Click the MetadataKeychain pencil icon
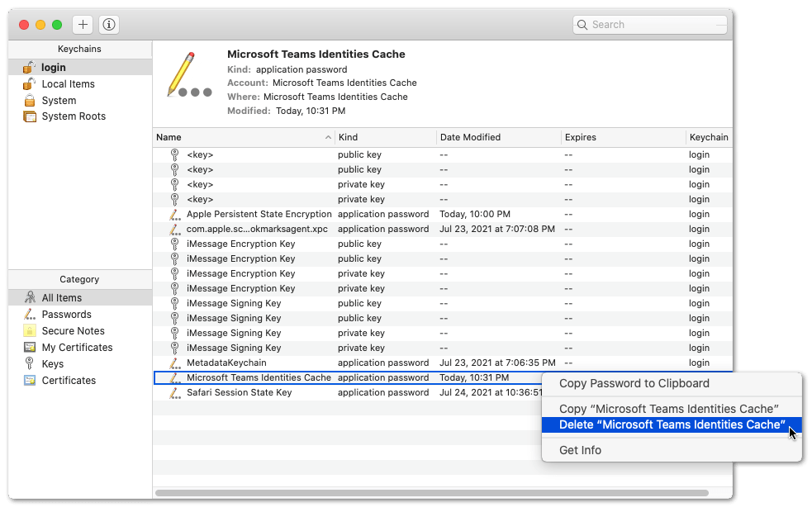 (x=175, y=363)
